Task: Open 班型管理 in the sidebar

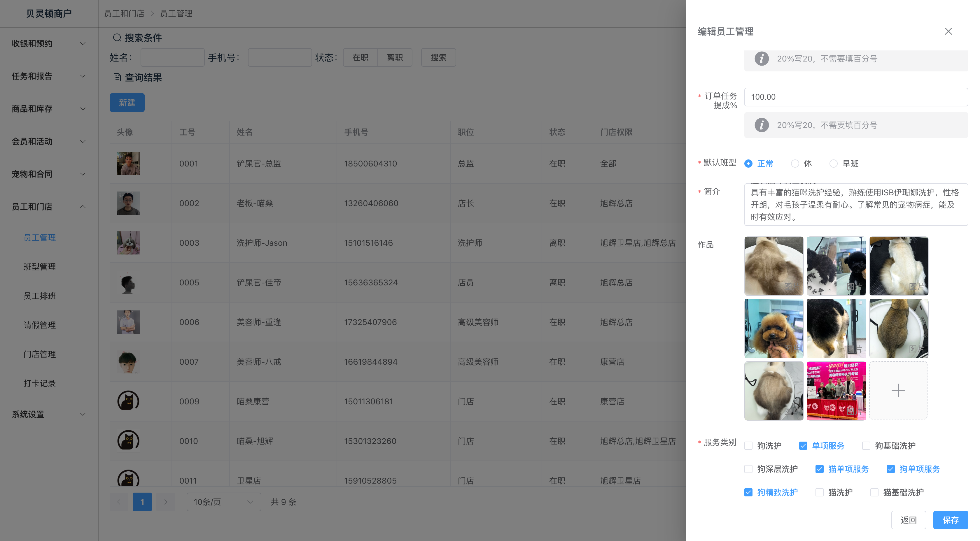Action: click(40, 266)
